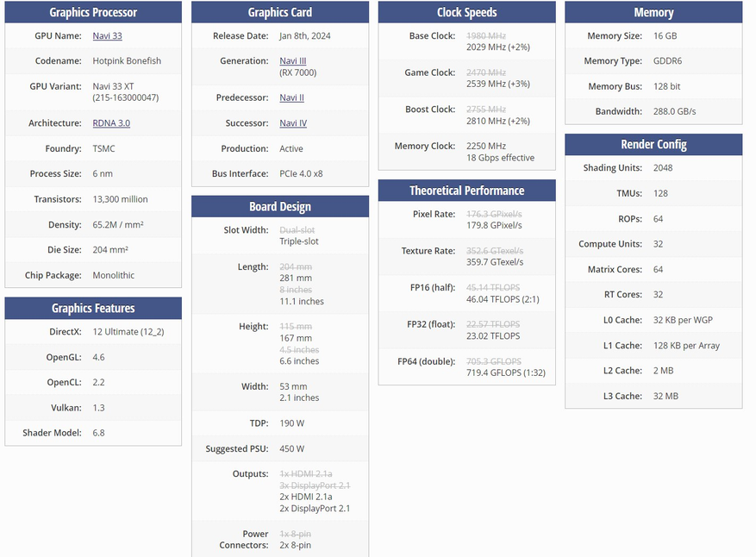Click the Graphics Card section header
This screenshot has height=557, width=756.
click(280, 12)
